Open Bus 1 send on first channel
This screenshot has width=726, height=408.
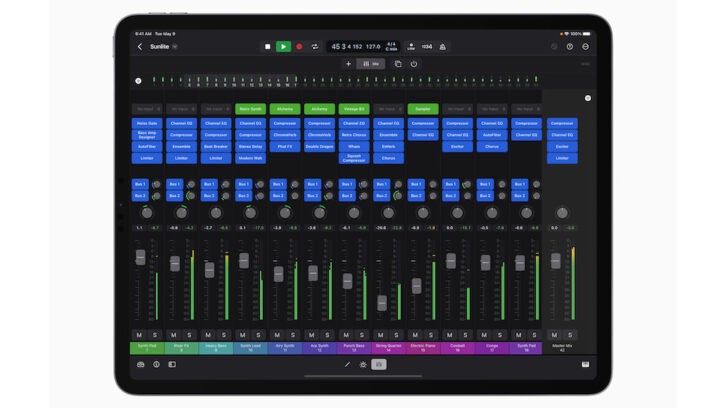pyautogui.click(x=140, y=184)
